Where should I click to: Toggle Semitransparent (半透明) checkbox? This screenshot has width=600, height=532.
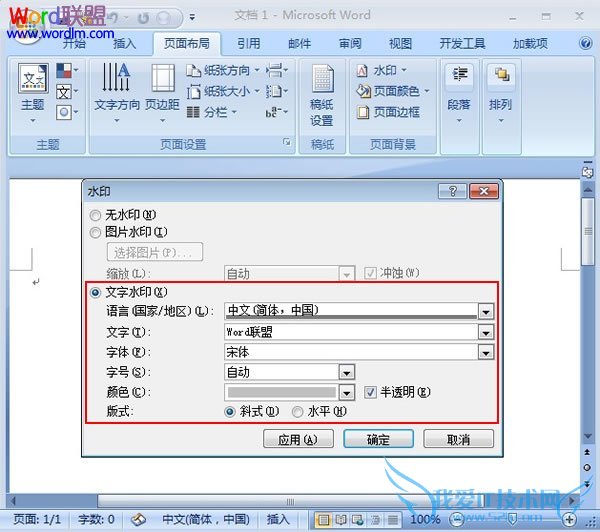tap(370, 392)
